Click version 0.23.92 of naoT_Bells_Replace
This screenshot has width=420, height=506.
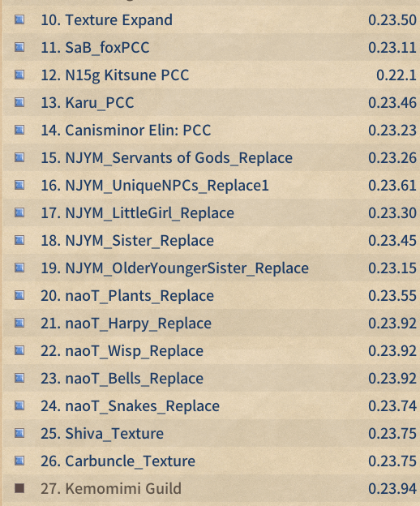click(x=392, y=379)
